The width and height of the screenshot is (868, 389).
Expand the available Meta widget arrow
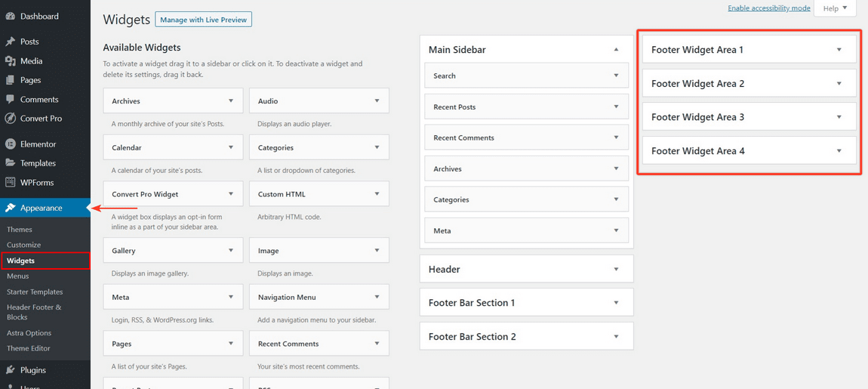coord(231,297)
